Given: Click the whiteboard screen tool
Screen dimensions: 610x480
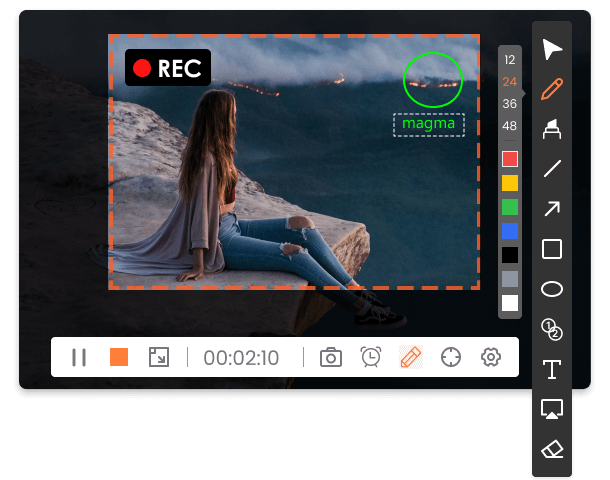Looking at the screenshot, I should point(552,409).
